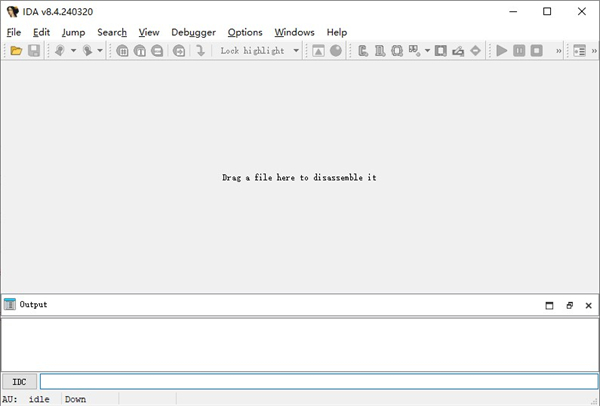Screen dimensions: 600x406
Task: Click the Terminate process stop icon
Action: 536,51
